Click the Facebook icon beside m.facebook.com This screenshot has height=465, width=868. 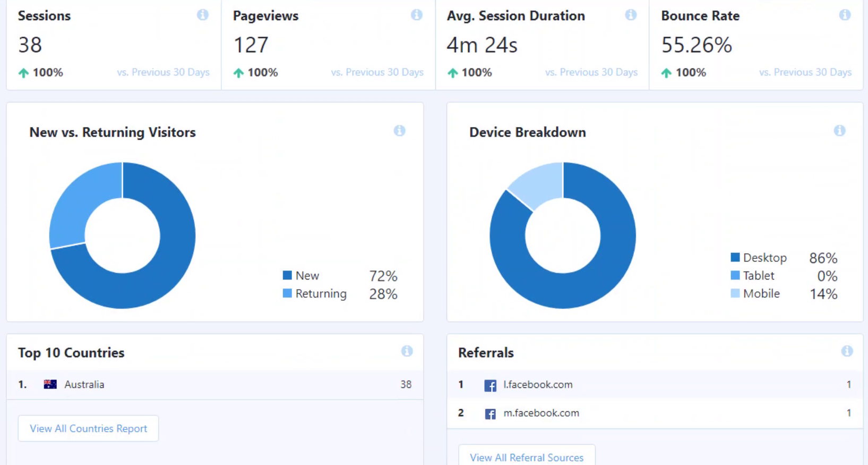490,413
